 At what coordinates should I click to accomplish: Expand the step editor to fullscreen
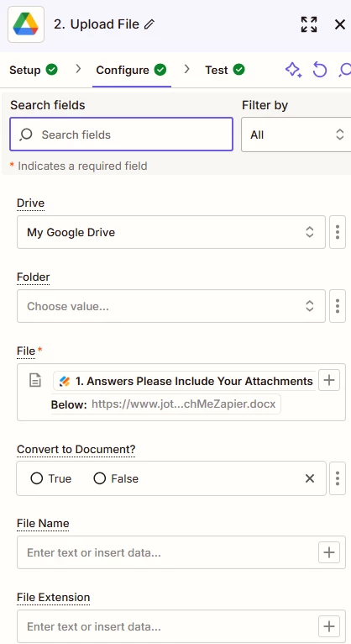click(309, 24)
